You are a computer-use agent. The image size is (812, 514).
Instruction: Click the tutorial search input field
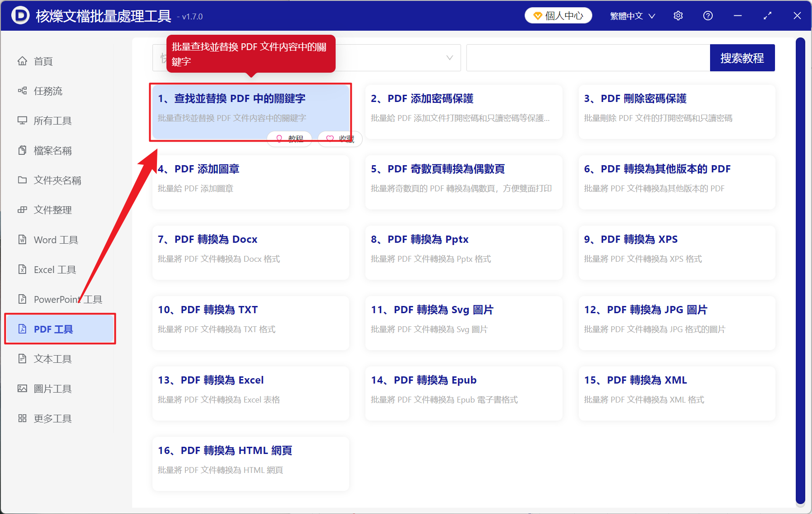click(586, 58)
